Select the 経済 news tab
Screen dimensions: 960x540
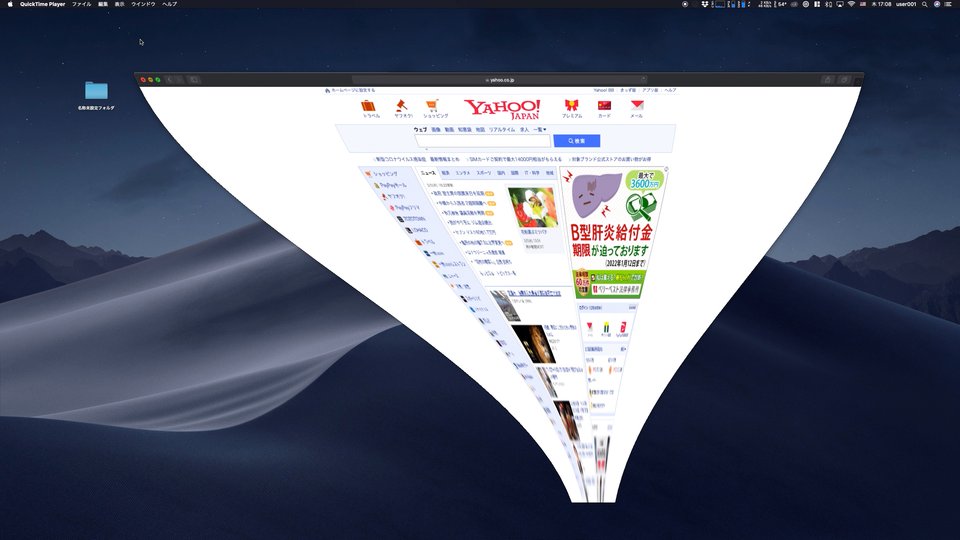click(446, 173)
